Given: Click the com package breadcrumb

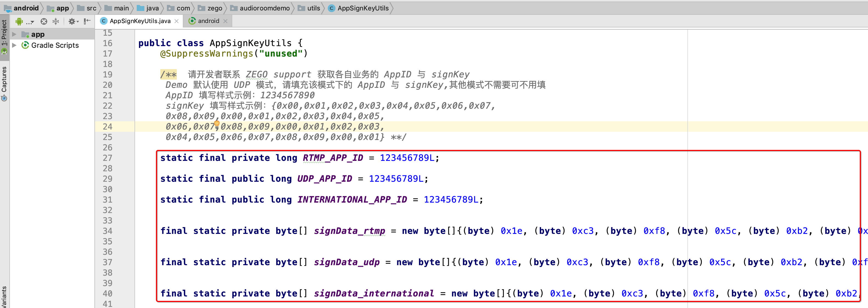Looking at the screenshot, I should tap(179, 8).
